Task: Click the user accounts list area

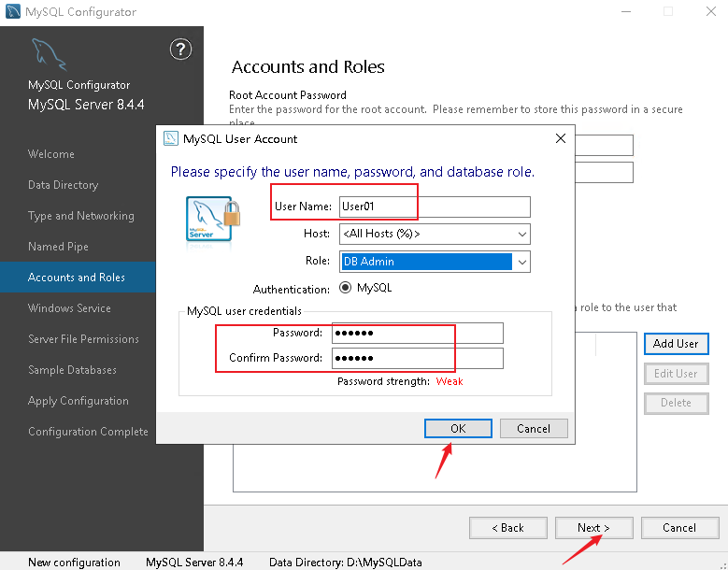Action: pyautogui.click(x=435, y=466)
